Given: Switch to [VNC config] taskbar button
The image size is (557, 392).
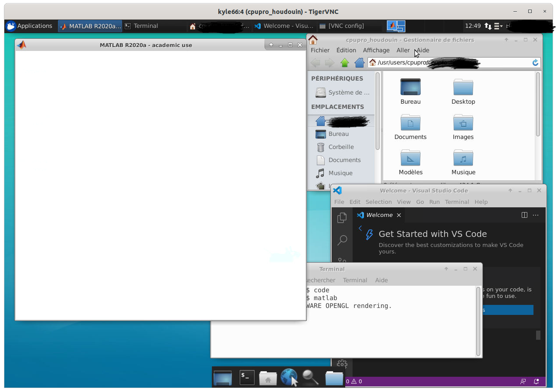Looking at the screenshot, I should 341,26.
